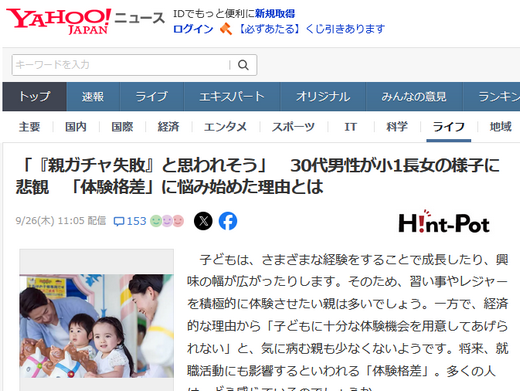The width and height of the screenshot is (520, 391).
Task: Share article on X
Action: 203,221
